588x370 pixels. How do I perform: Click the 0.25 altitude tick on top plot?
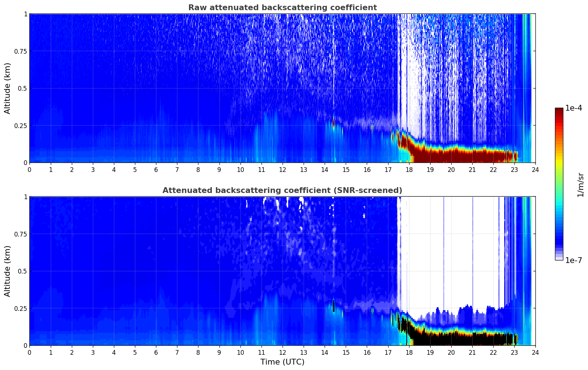point(21,126)
